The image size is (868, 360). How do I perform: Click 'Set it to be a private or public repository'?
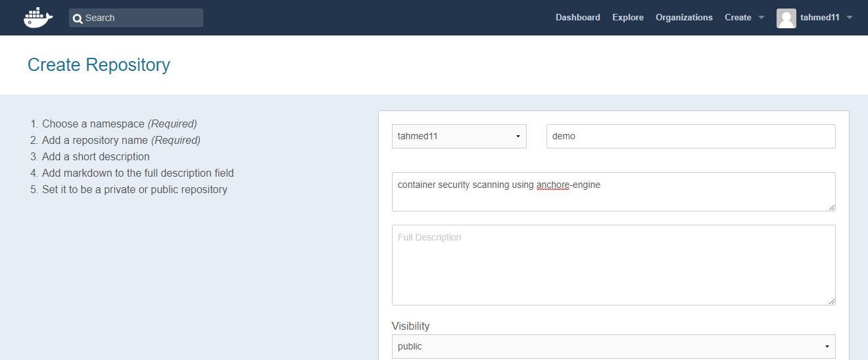pyautogui.click(x=135, y=189)
